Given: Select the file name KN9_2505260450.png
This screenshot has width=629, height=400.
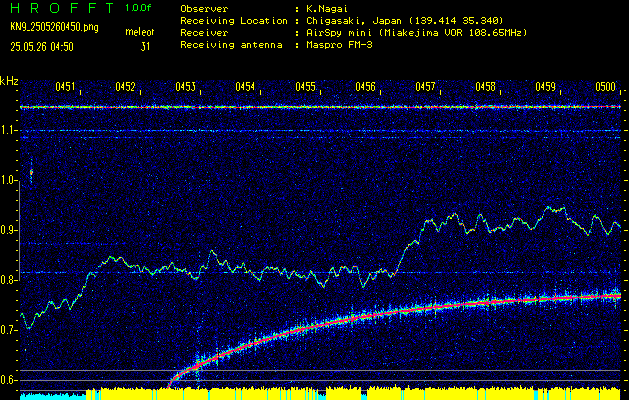Looking at the screenshot, I should tap(54, 27).
